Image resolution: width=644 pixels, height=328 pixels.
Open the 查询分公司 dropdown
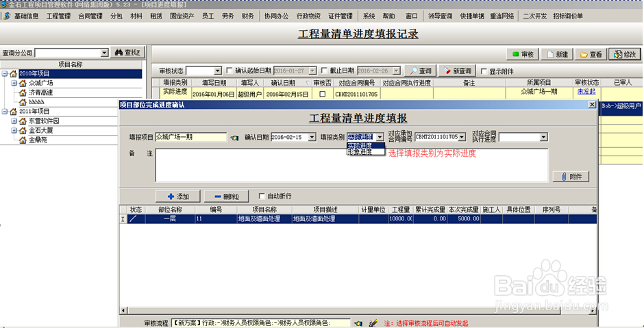[104, 53]
